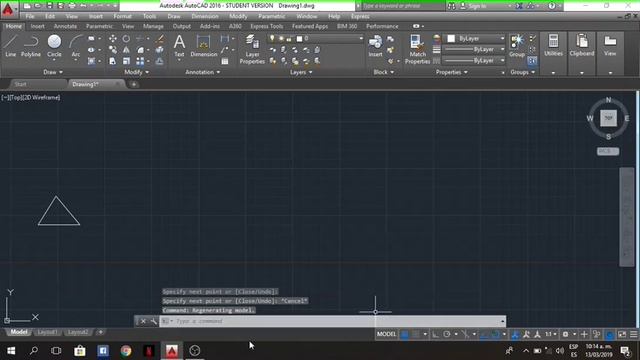640x360 pixels.
Task: Open the File menu
Action: point(30,16)
